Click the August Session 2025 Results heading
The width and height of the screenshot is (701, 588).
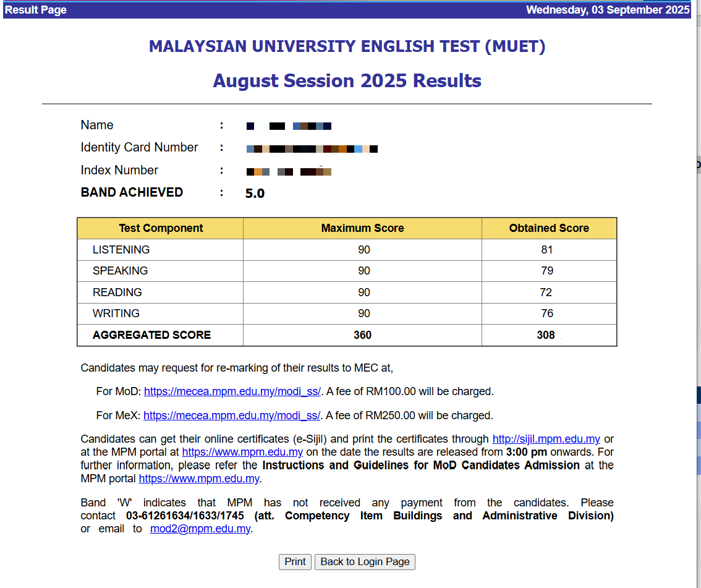coord(347,80)
